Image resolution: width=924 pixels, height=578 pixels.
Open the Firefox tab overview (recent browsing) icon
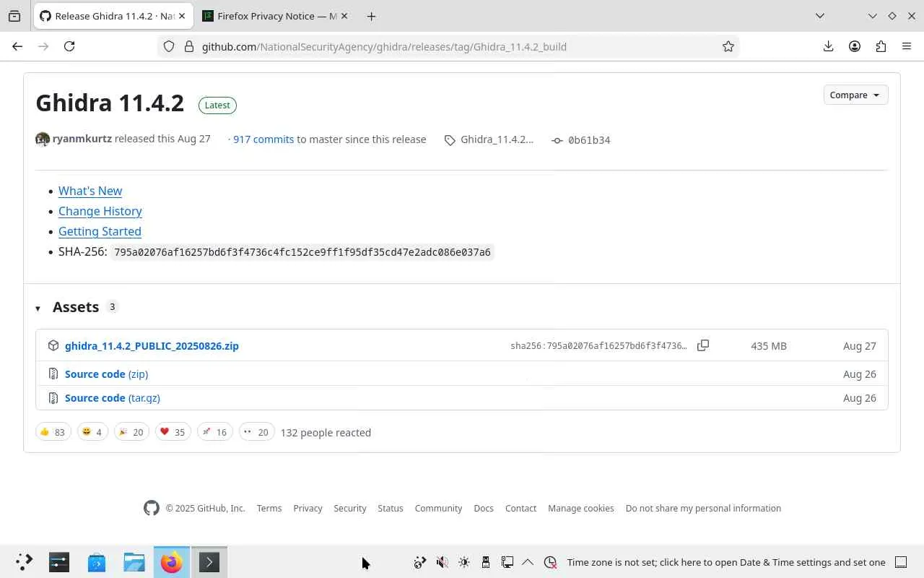(14, 16)
